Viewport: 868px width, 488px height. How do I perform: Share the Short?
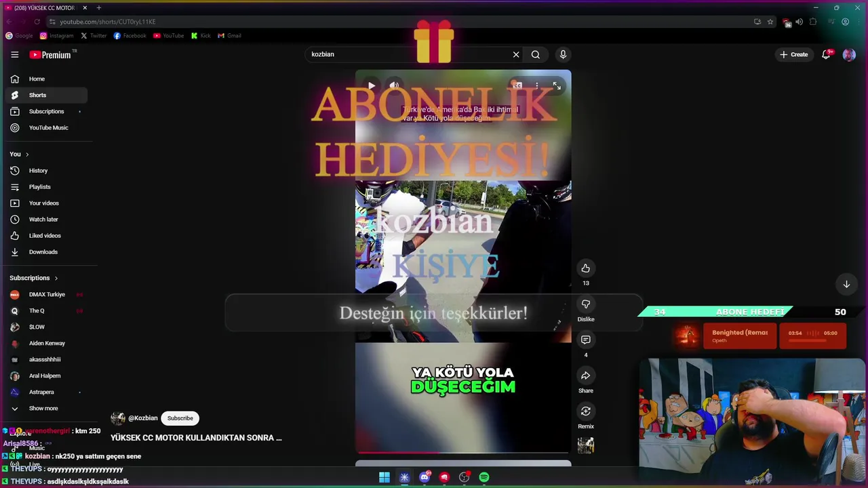click(586, 375)
